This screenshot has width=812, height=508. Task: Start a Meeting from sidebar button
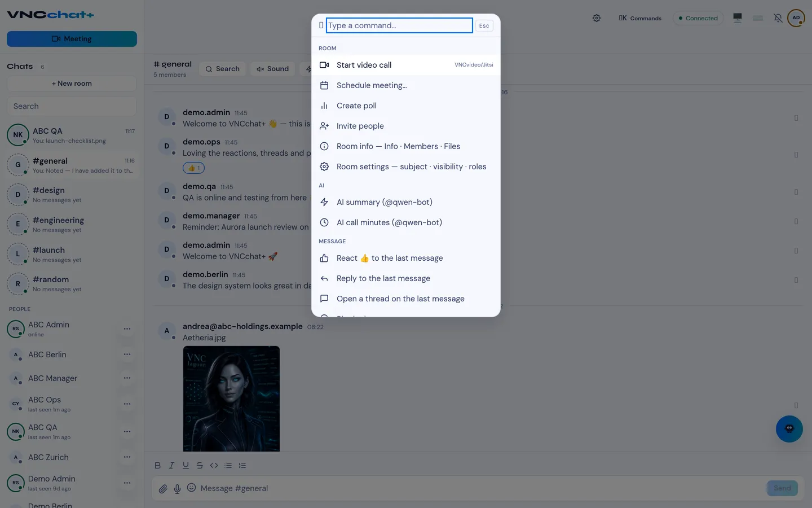pos(72,39)
